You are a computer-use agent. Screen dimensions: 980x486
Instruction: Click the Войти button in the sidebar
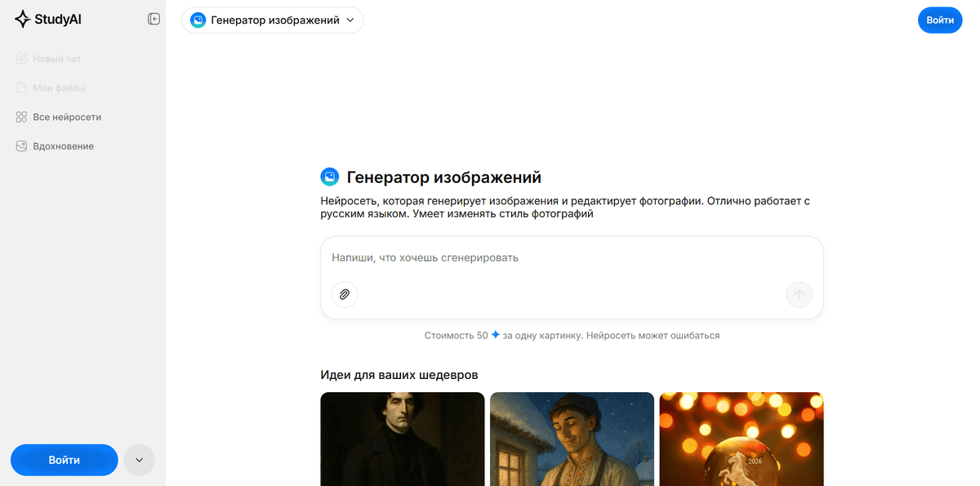[64, 460]
